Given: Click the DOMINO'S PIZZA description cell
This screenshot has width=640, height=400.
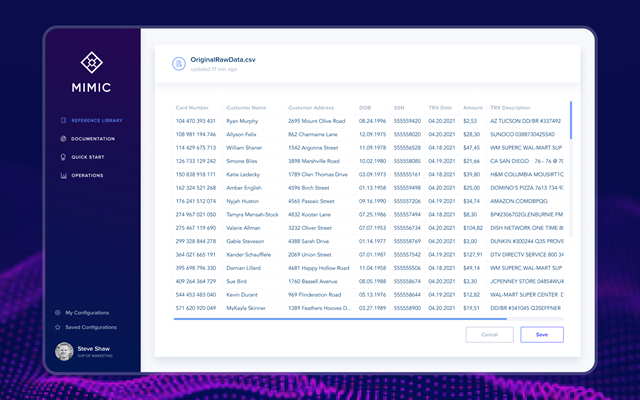Looking at the screenshot, I should [527, 188].
